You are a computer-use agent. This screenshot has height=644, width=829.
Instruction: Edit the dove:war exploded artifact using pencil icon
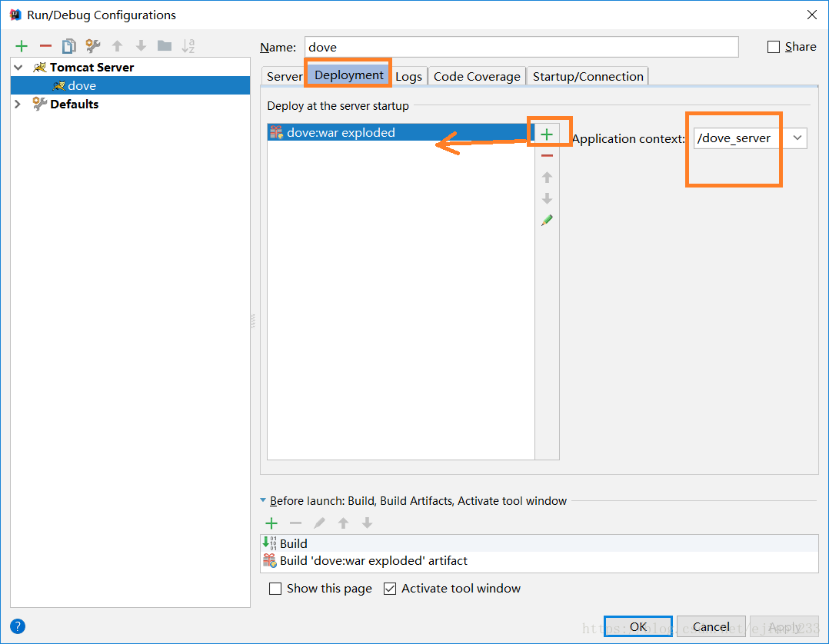[x=547, y=220]
